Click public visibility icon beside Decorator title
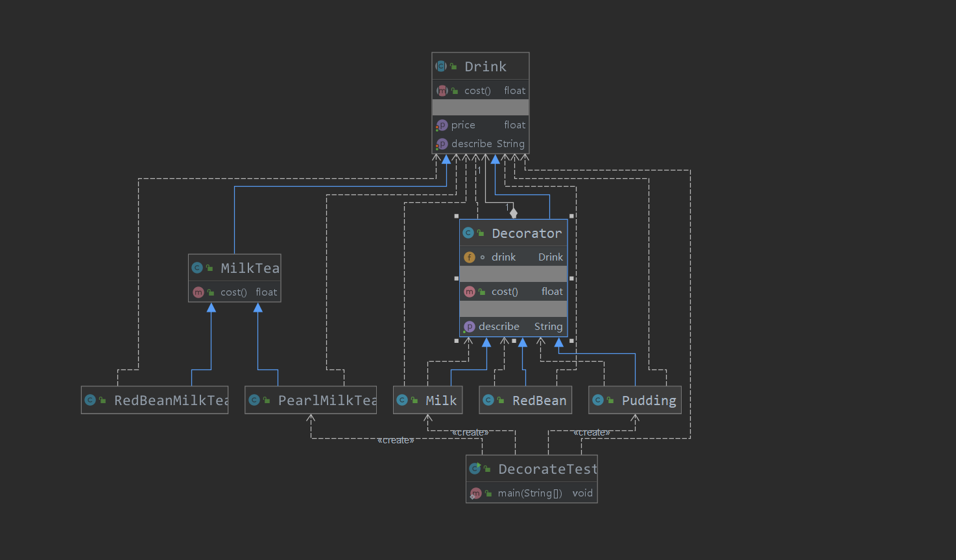Image resolution: width=956 pixels, height=560 pixels. [481, 233]
